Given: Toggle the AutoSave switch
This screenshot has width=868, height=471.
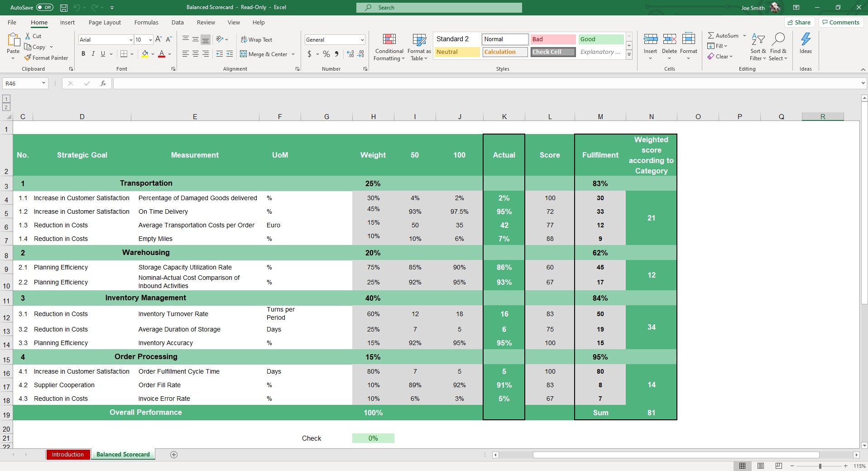Looking at the screenshot, I should click(44, 7).
